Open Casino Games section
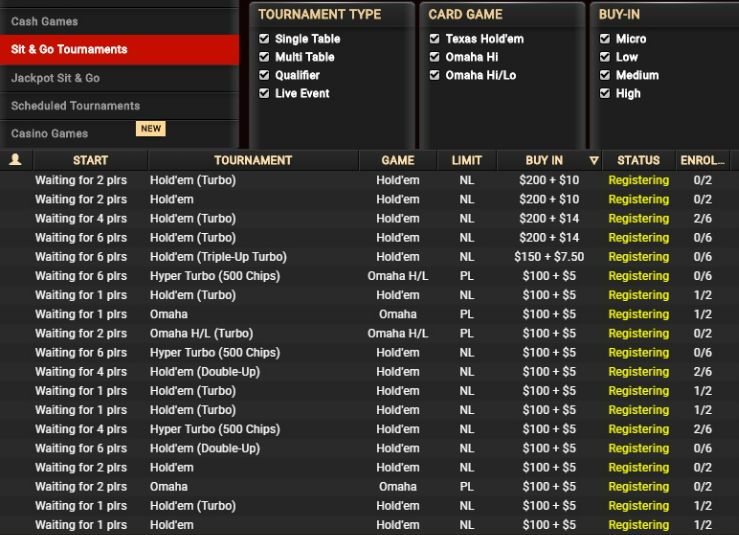Image resolution: width=739 pixels, height=535 pixels. (x=119, y=133)
